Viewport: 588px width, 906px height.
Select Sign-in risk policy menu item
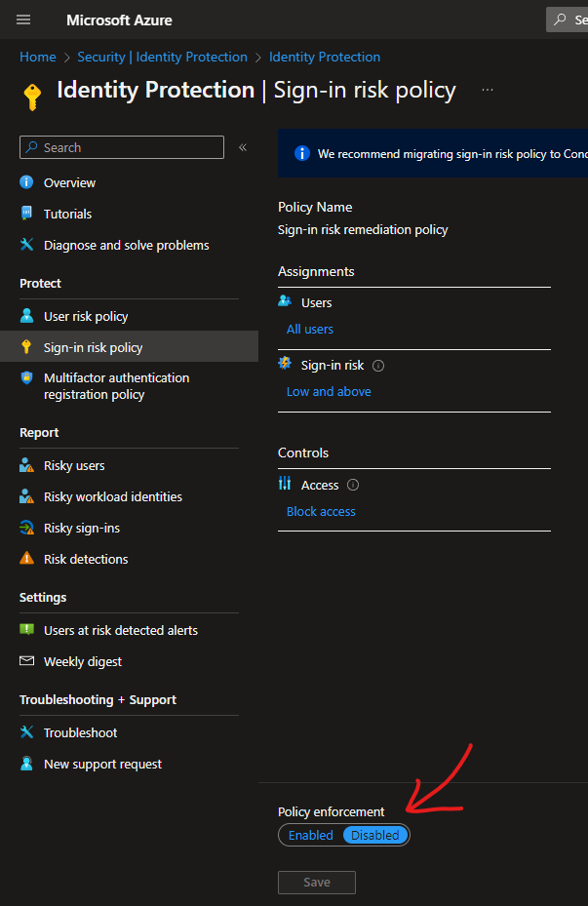(130, 347)
